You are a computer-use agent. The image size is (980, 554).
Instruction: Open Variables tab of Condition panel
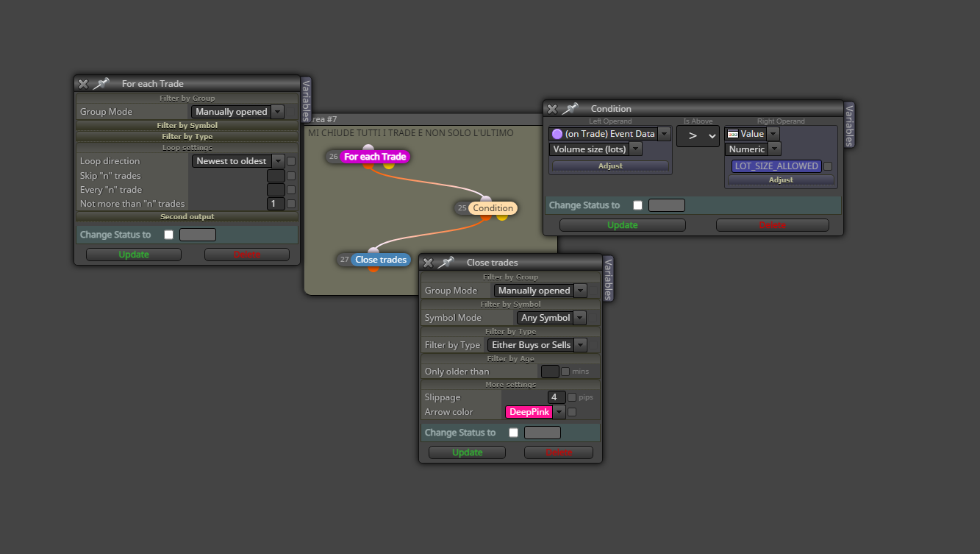[x=849, y=125]
